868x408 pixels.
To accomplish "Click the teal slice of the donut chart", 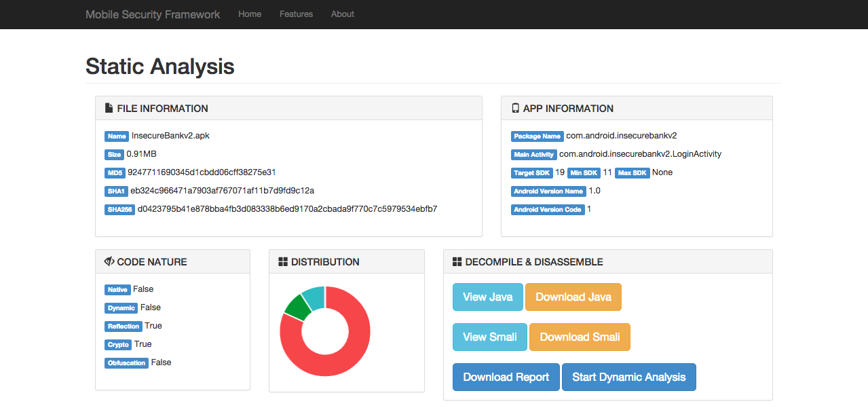I will pyautogui.click(x=314, y=295).
